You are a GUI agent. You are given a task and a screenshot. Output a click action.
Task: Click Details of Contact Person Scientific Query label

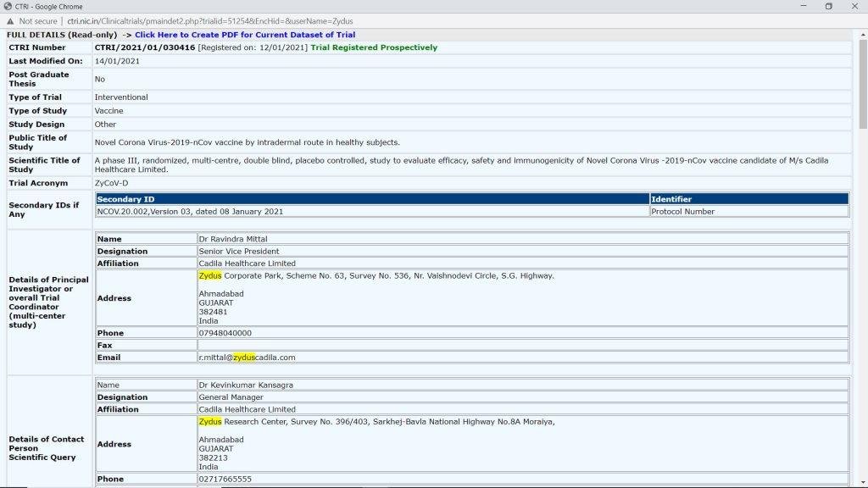(x=47, y=448)
